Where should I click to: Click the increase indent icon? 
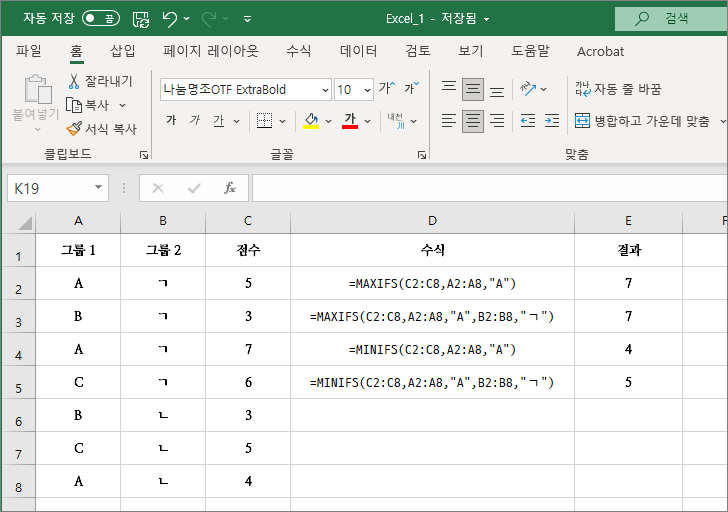tap(552, 121)
